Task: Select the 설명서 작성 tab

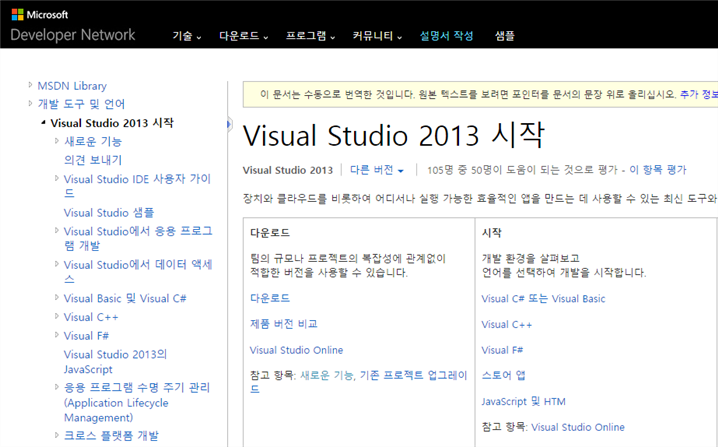Action: [446, 36]
